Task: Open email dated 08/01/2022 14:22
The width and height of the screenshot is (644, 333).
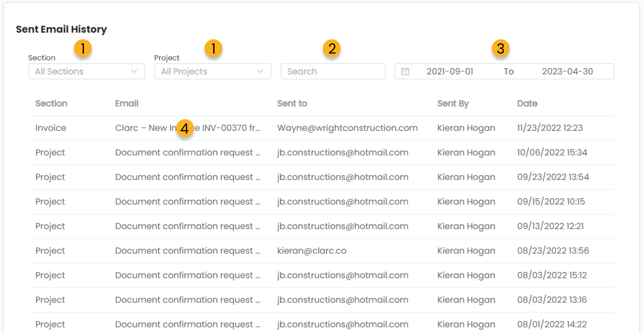Action: coord(552,324)
